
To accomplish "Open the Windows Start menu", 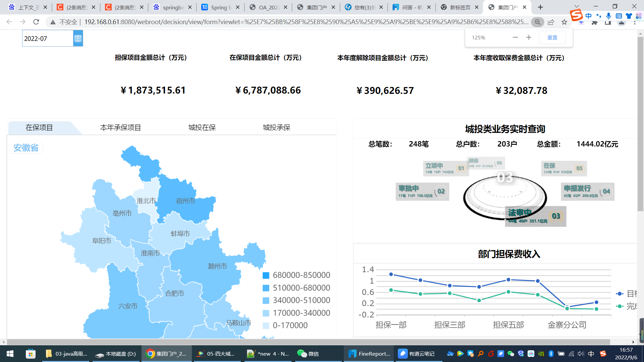I will [10, 354].
